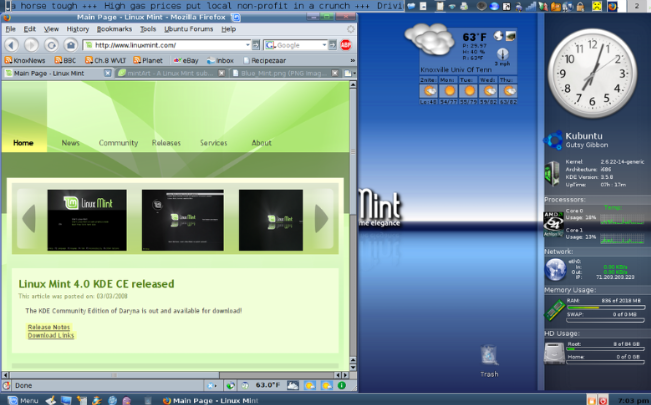
Task: Open the Planet feed bookmark
Action: [x=148, y=60]
